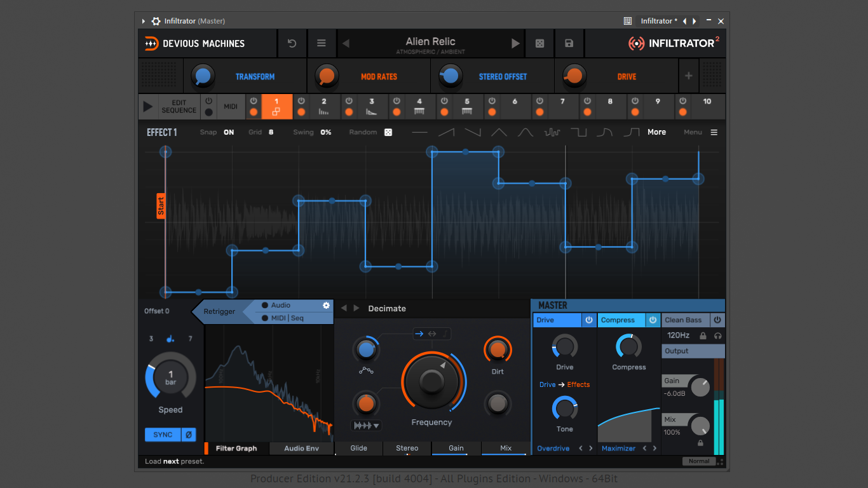Click the phase invert Ø button
This screenshot has width=868, height=488.
coord(189,435)
